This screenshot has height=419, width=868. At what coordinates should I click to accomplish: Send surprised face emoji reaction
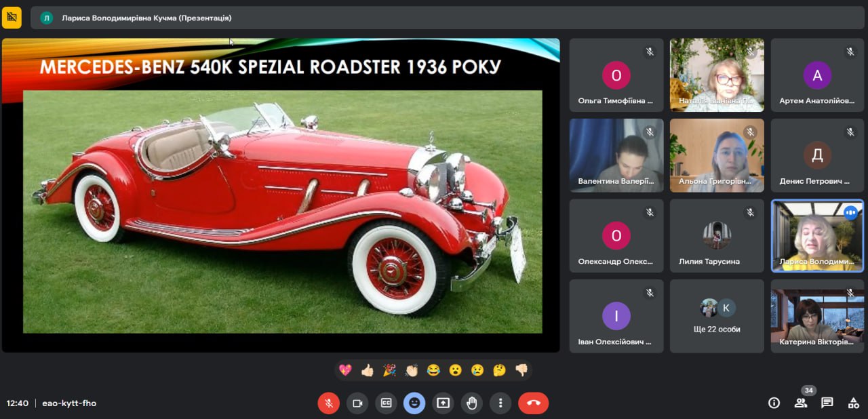(x=455, y=370)
